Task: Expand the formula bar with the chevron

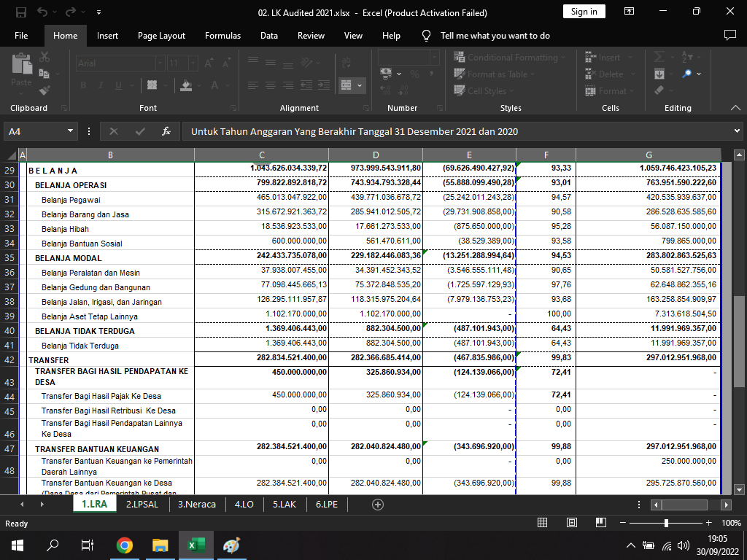Action: coord(737,131)
